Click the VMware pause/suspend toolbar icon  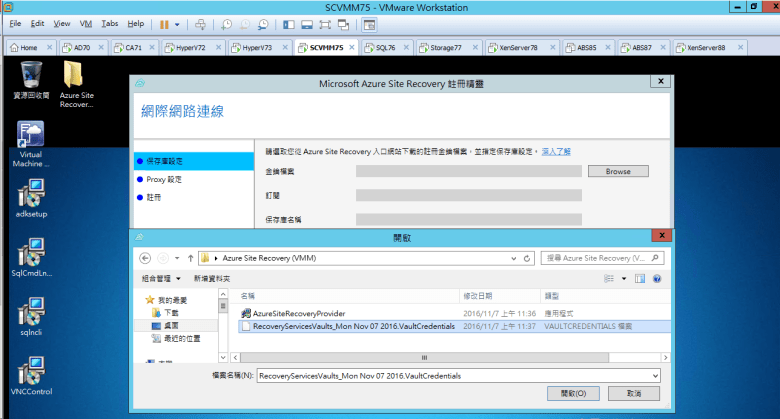[164, 23]
